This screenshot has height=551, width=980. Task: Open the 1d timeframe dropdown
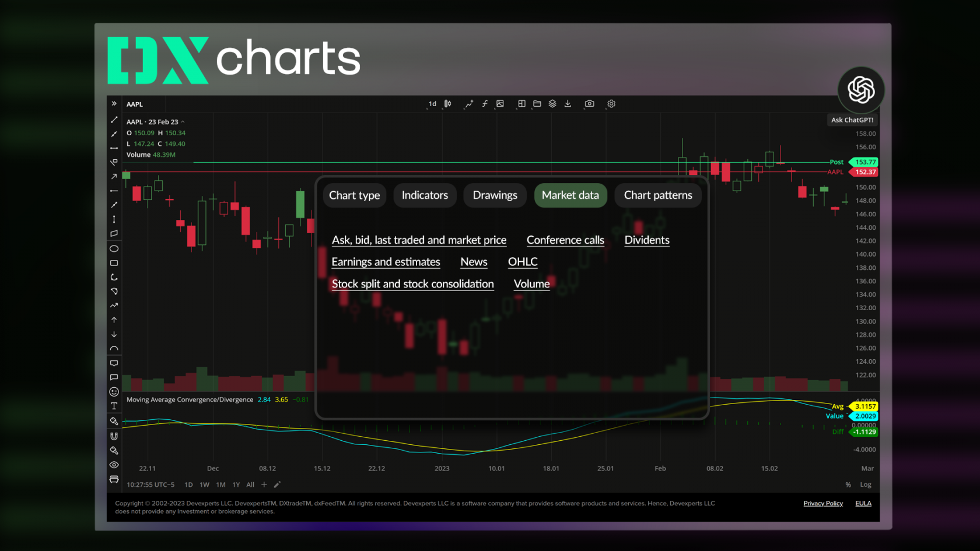432,104
